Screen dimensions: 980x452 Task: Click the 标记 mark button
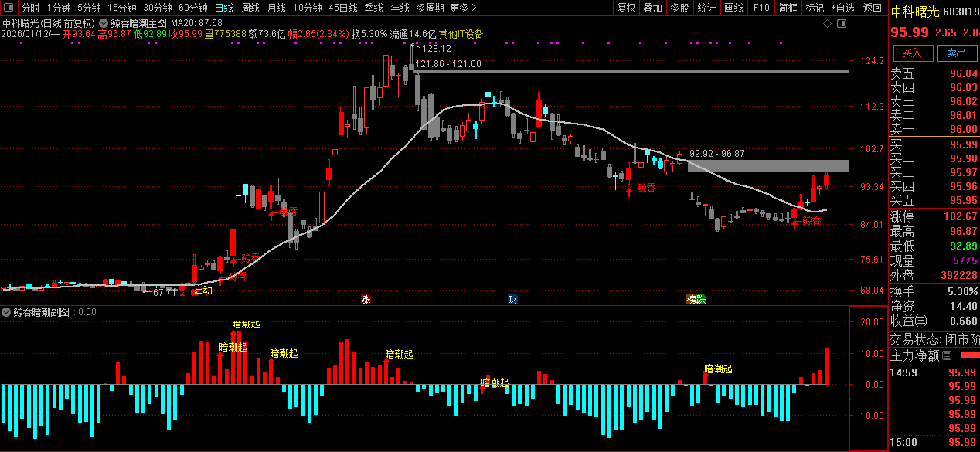[815, 8]
